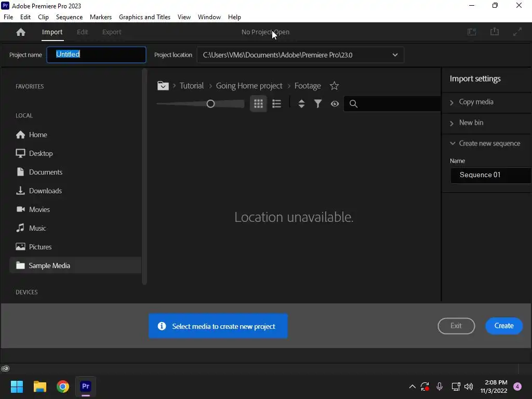The width and height of the screenshot is (532, 399).
Task: Open the Edit menu
Action: click(x=25, y=17)
